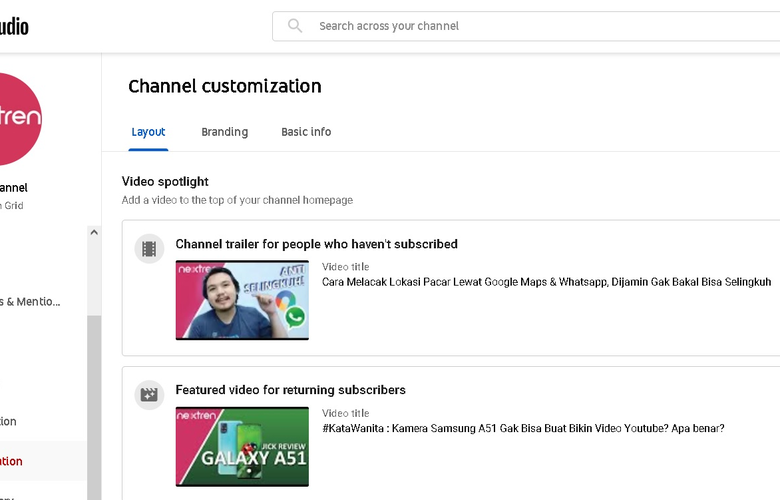Viewport: 780px width, 500px height.
Task: Click the Video spotlight heading
Action: 165,182
